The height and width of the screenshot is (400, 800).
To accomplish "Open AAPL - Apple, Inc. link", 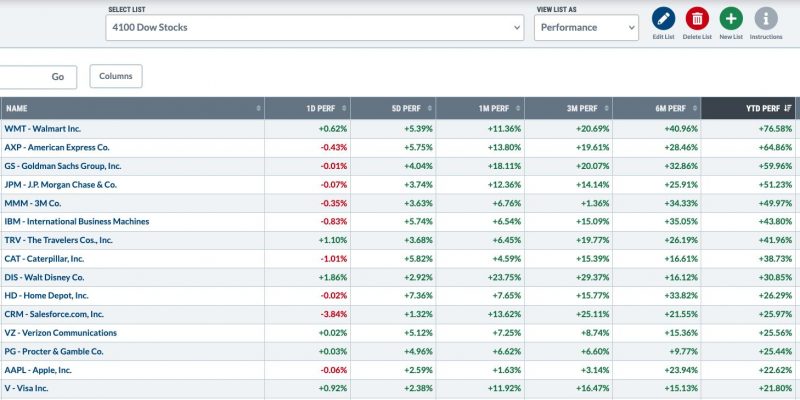I will [x=38, y=370].
